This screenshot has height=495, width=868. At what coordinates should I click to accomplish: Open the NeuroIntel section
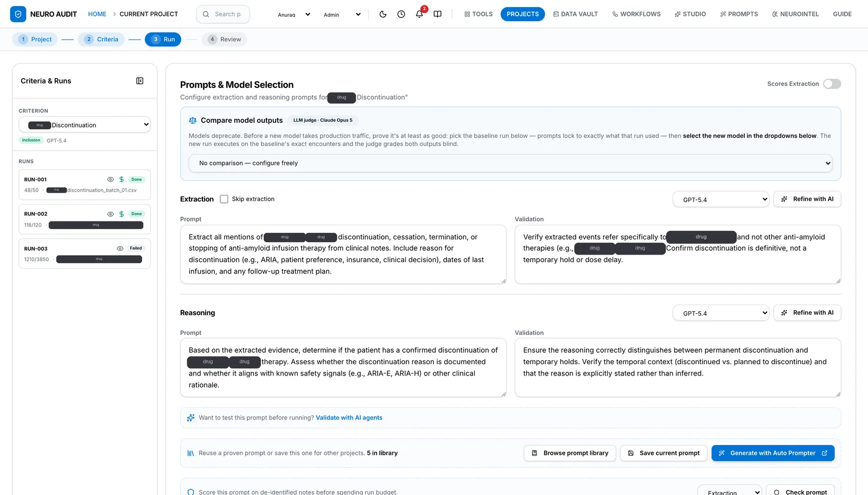[795, 14]
